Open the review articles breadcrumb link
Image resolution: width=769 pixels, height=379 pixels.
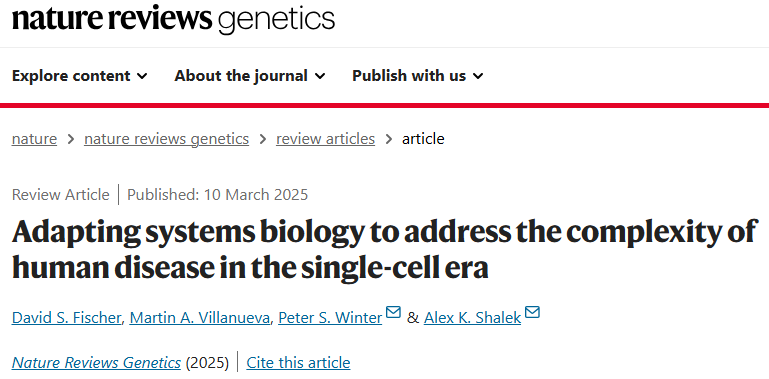tap(325, 139)
